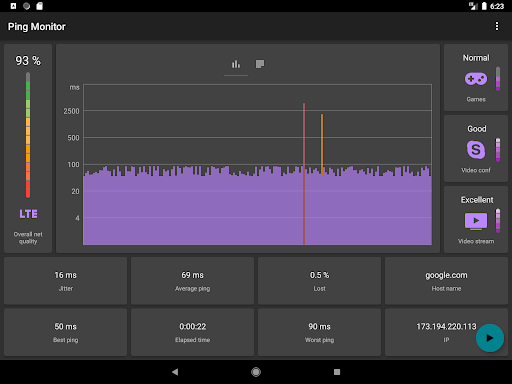
Task: Start pinging with the teal play button
Action: coord(490,338)
